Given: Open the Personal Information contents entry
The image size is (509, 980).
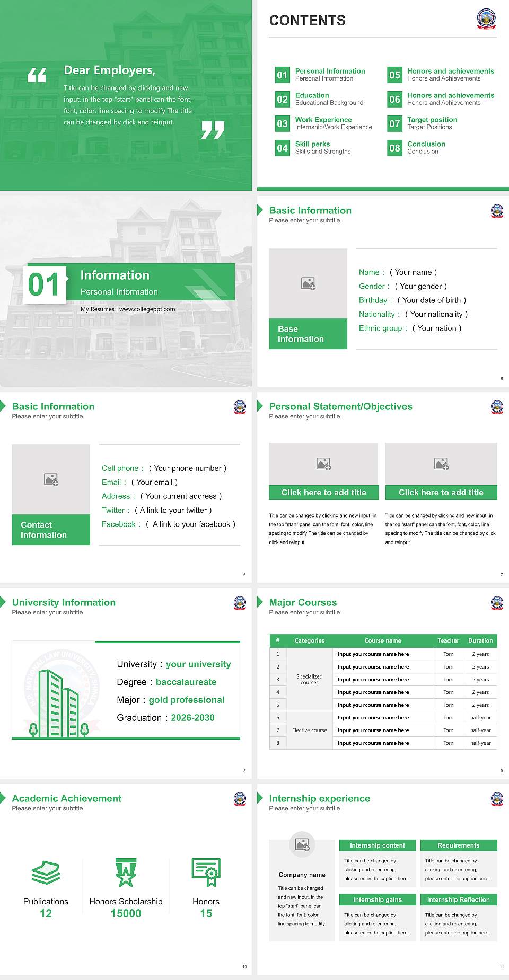Looking at the screenshot, I should click(x=330, y=75).
